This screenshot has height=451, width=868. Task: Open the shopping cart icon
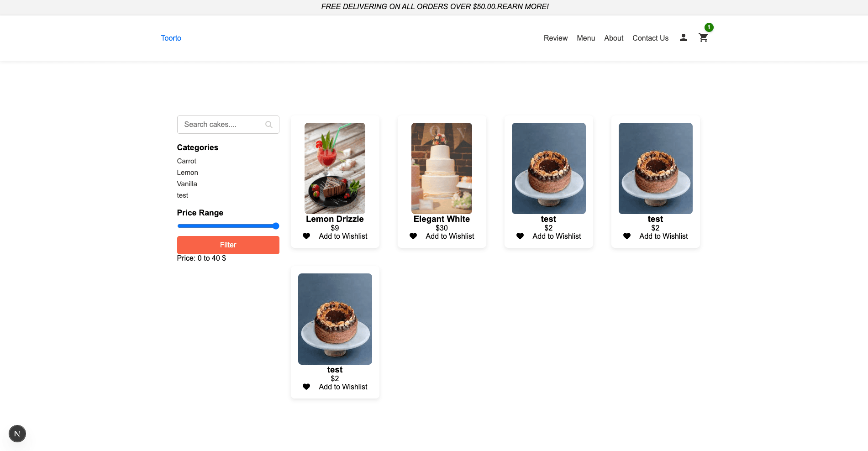coord(703,38)
